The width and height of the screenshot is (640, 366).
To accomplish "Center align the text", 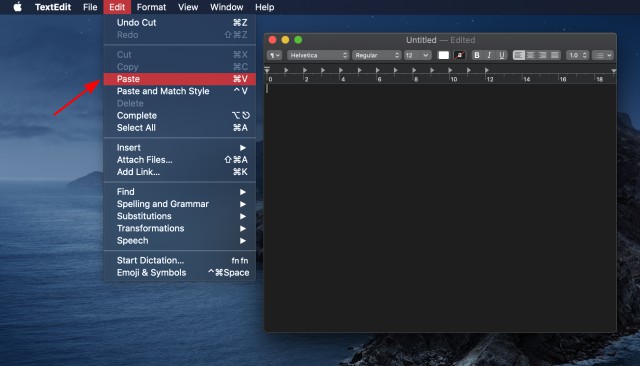I will click(530, 55).
